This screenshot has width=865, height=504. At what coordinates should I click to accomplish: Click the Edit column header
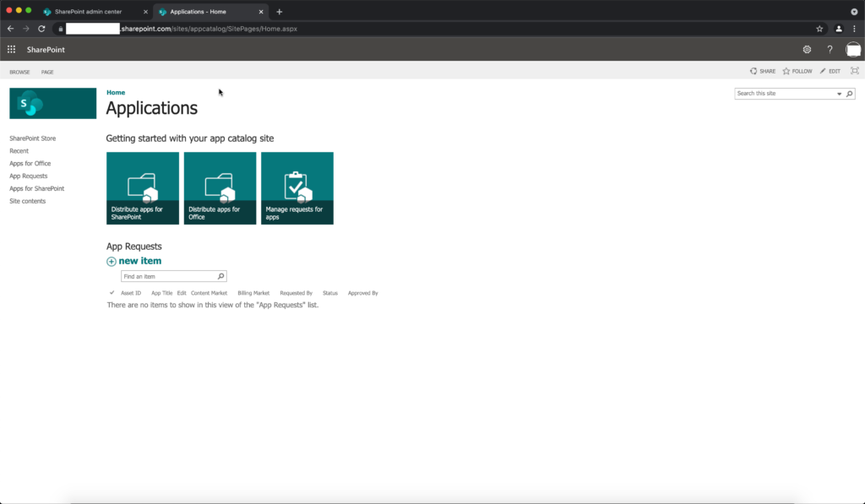(x=182, y=293)
